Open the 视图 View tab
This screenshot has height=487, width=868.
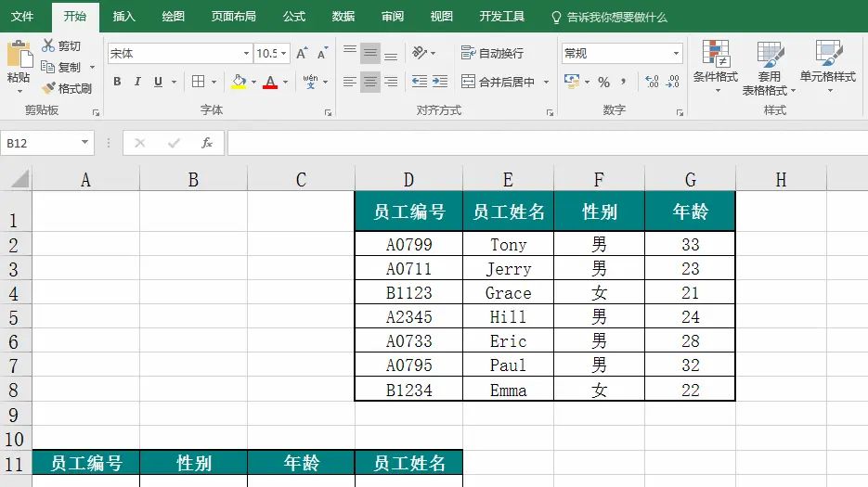pos(442,17)
